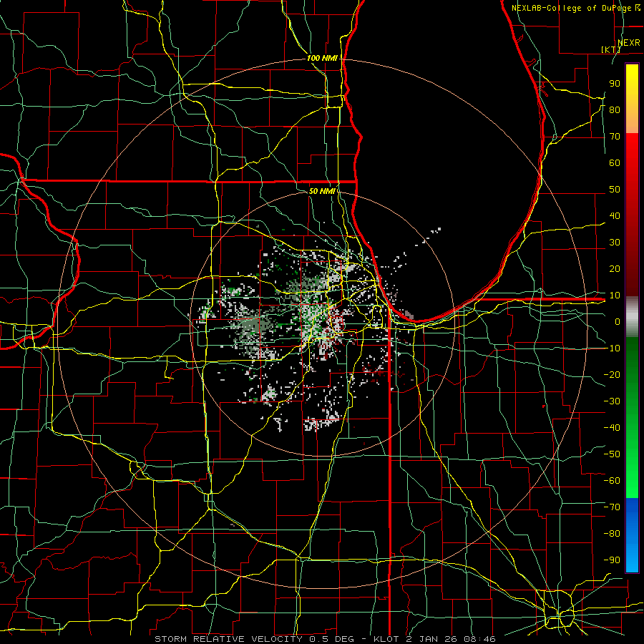Click the -70 value on the velocity scale
The height and width of the screenshot is (644, 644).
click(x=612, y=507)
